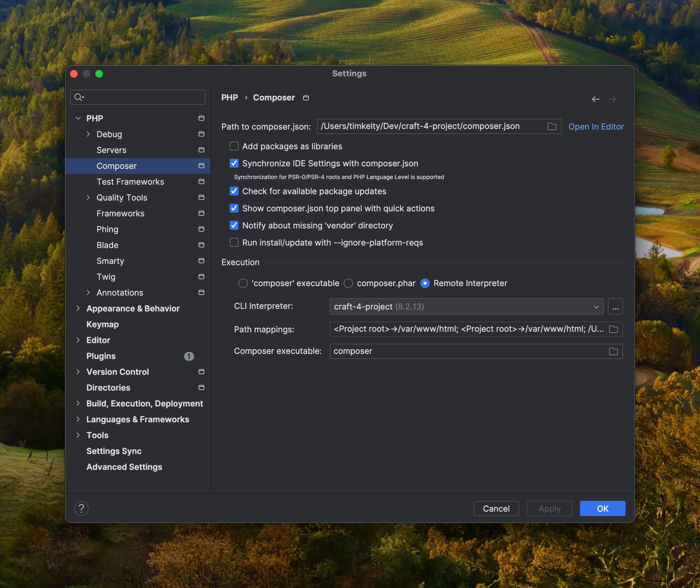Collapse the PHP settings section

[78, 118]
